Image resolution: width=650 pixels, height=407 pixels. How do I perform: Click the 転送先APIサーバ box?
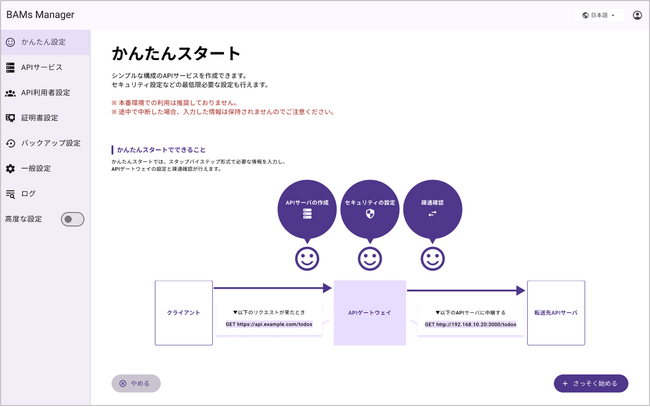tap(556, 313)
